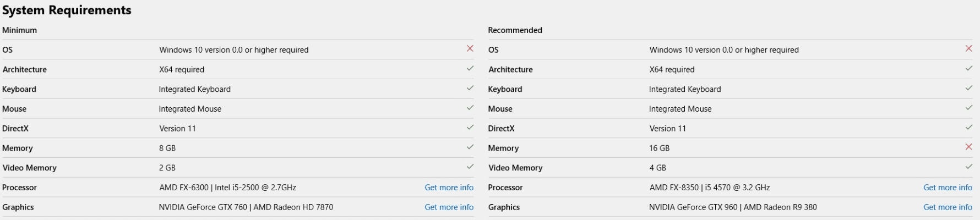
Task: Open Get more info for Minimum Graphics
Action: pos(449,207)
